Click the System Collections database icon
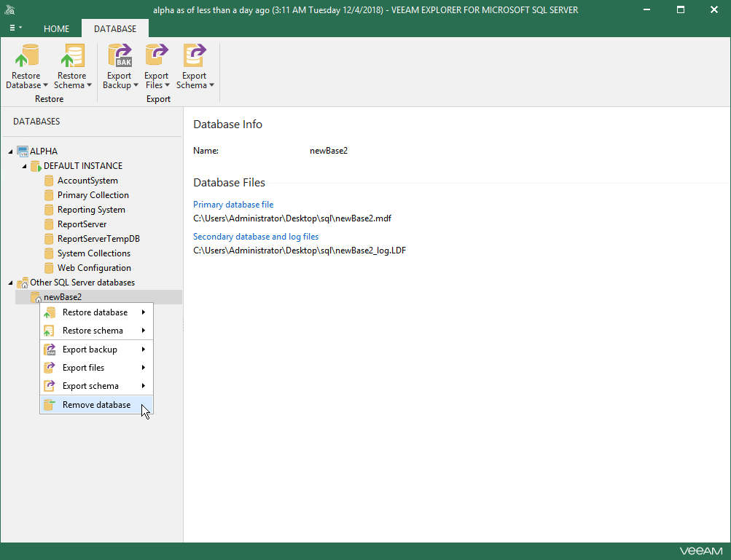 (x=49, y=253)
